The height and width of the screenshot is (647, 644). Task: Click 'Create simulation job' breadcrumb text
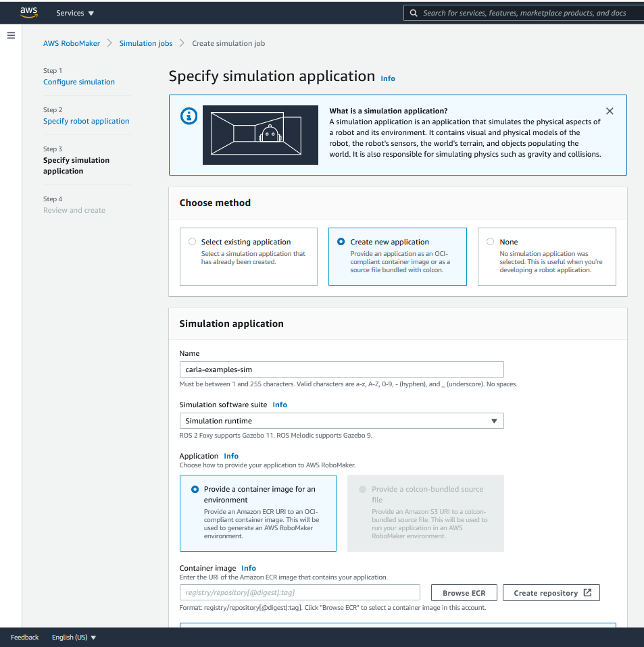click(x=228, y=43)
